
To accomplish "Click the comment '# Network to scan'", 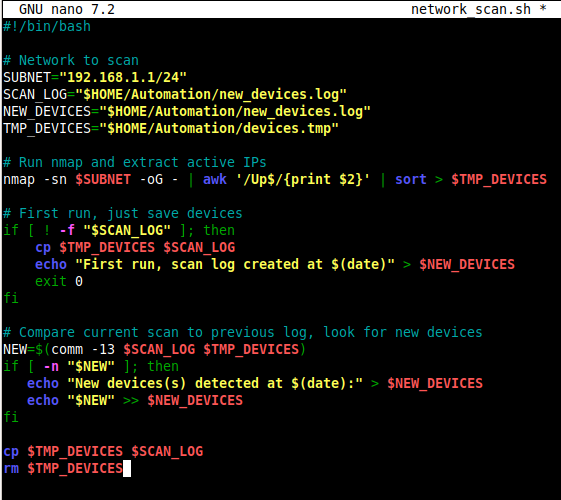I will (71, 60).
